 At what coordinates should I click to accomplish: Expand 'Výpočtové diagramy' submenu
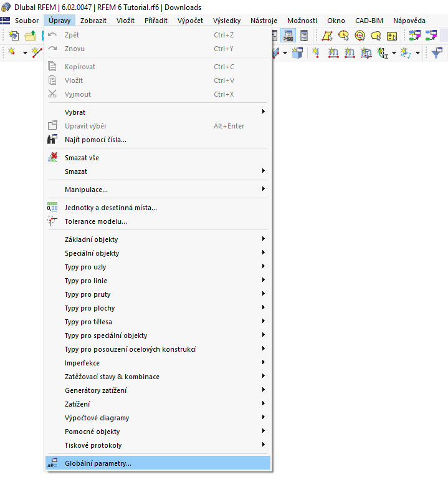point(158,418)
